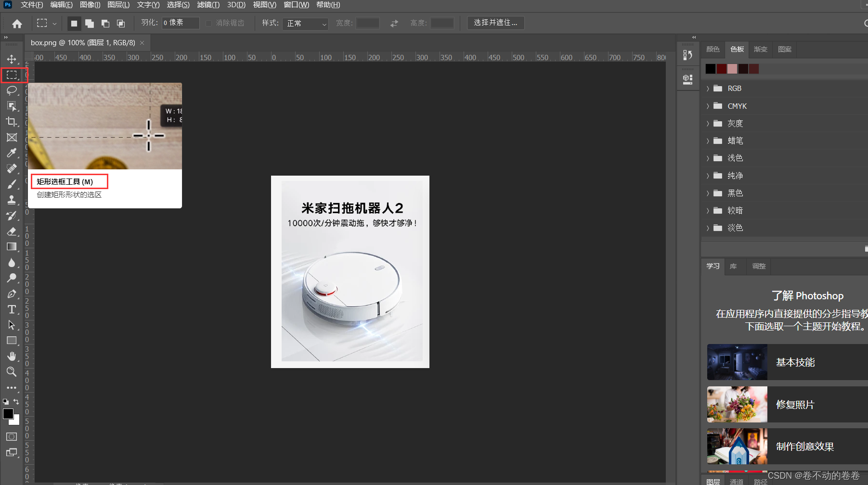Select the Lasso tool
The height and width of the screenshot is (485, 868).
[12, 90]
